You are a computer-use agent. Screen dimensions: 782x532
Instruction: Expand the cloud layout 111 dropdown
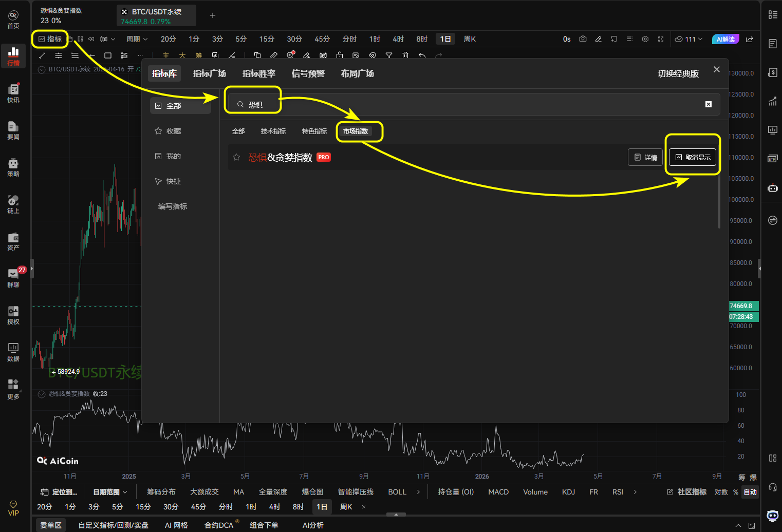689,39
